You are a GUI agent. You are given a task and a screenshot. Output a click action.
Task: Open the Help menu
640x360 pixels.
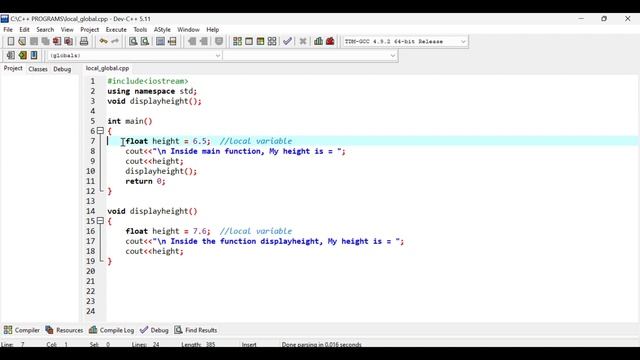point(212,29)
